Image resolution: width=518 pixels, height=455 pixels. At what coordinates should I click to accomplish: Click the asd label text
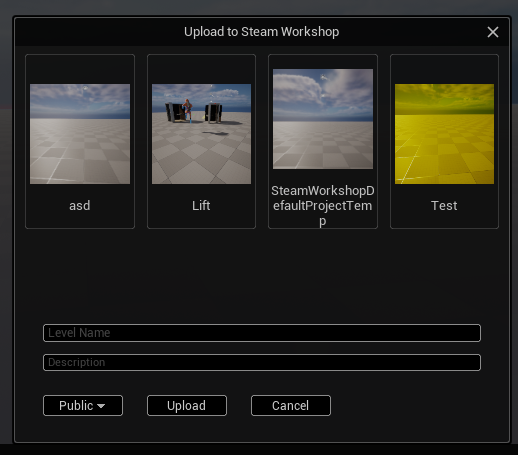pos(80,206)
